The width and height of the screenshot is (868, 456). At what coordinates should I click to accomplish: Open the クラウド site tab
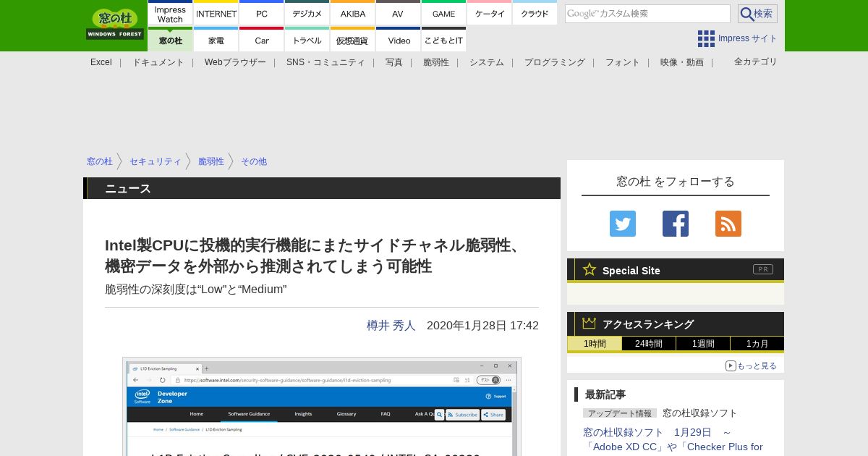point(535,14)
